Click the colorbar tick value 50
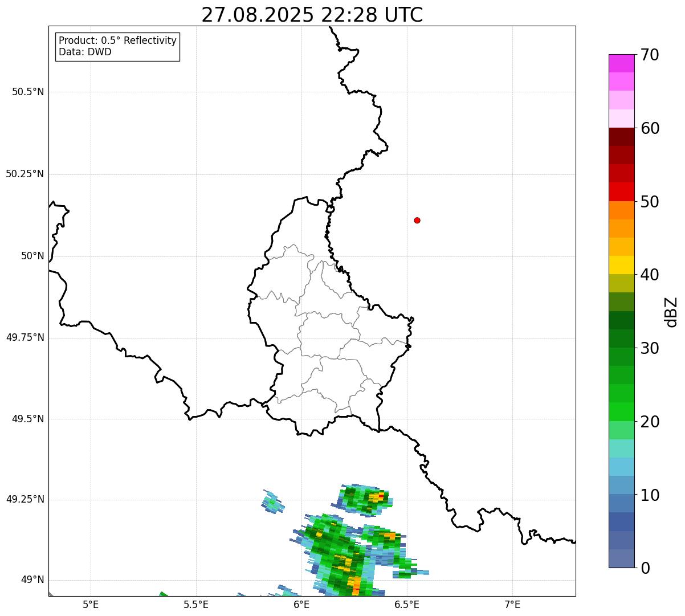The image size is (685, 616). [x=650, y=202]
